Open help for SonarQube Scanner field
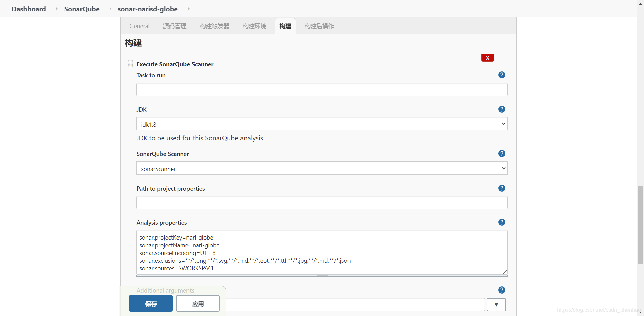 click(x=502, y=154)
